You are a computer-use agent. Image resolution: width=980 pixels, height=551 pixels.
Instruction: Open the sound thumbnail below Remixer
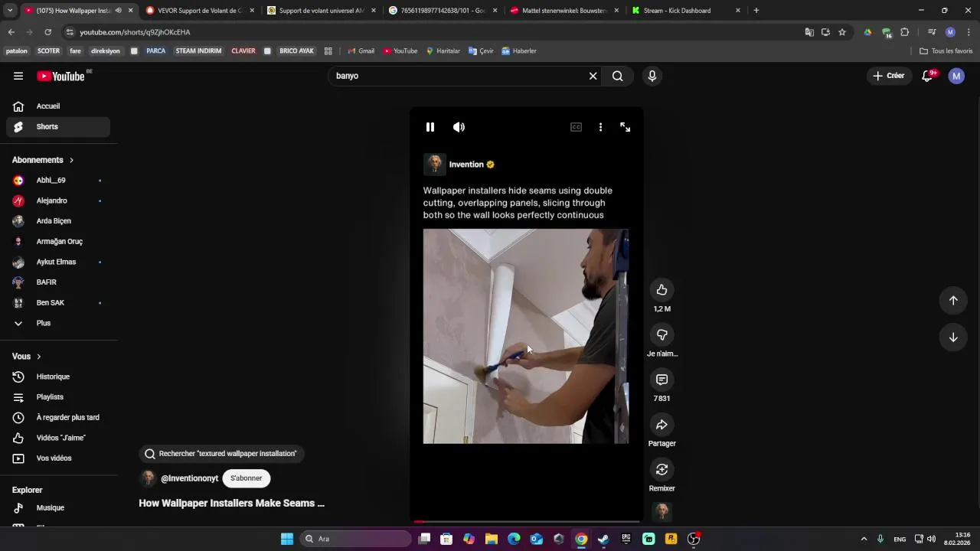[662, 511]
